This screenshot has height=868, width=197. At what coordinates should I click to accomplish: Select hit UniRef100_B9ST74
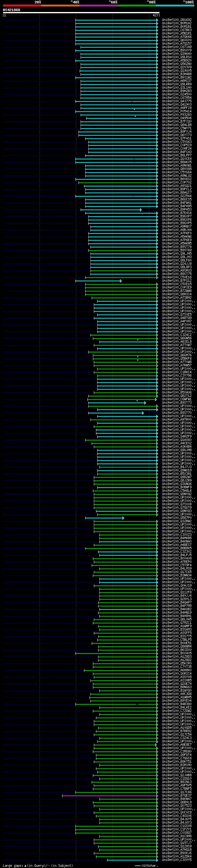176,247
